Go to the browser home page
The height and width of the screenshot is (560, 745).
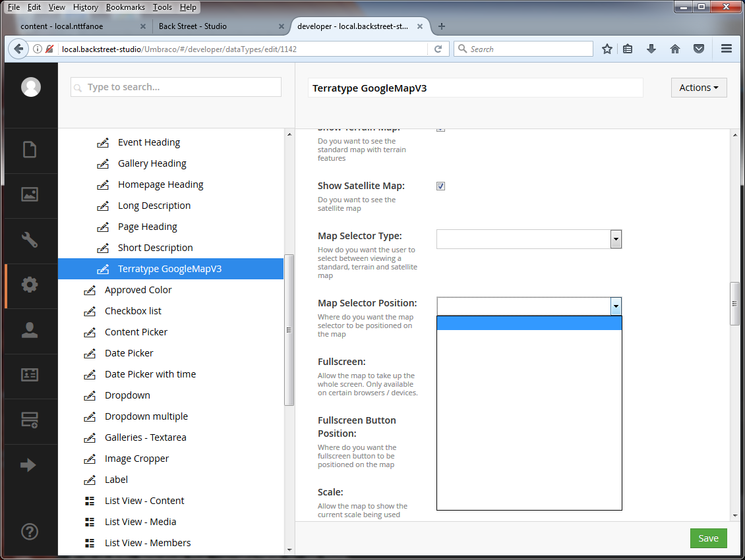pyautogui.click(x=674, y=49)
